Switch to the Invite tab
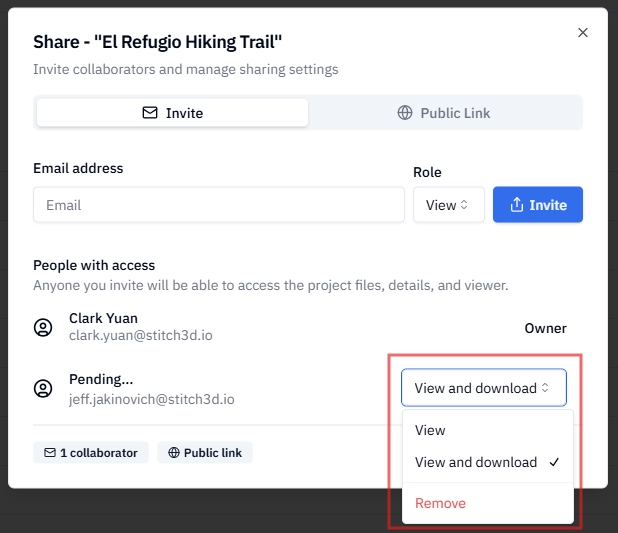The image size is (618, 533). [172, 113]
